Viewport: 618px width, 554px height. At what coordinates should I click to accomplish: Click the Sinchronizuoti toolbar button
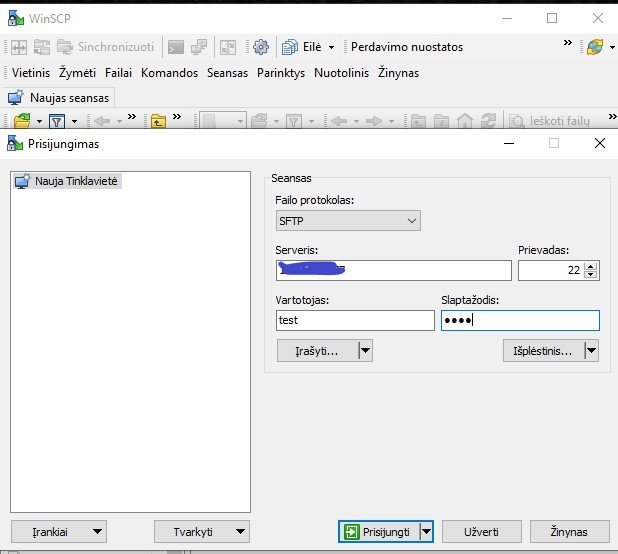(105, 47)
